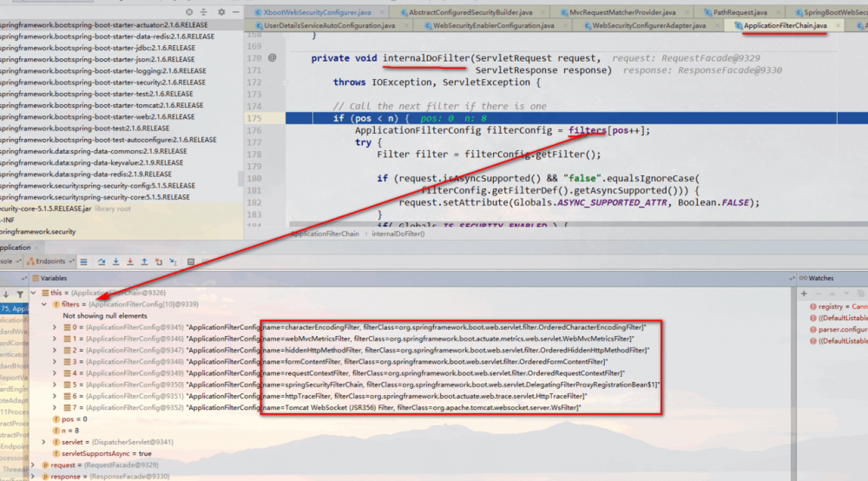Click the Force Step Into debugger icon
Image resolution: width=868 pixels, height=481 pixels.
[x=130, y=262]
